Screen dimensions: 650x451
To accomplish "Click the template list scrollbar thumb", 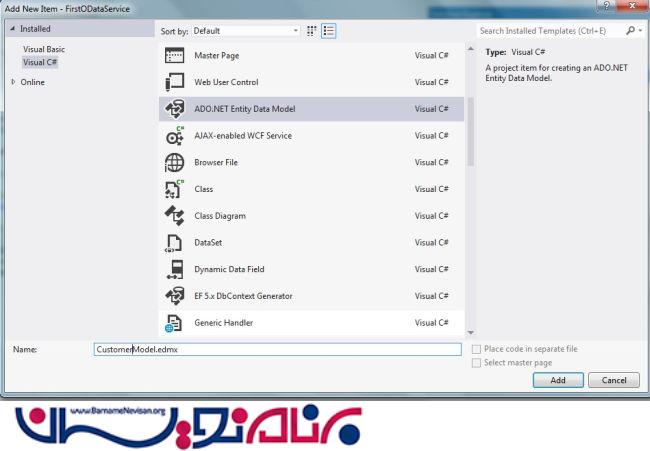I will pos(471,132).
